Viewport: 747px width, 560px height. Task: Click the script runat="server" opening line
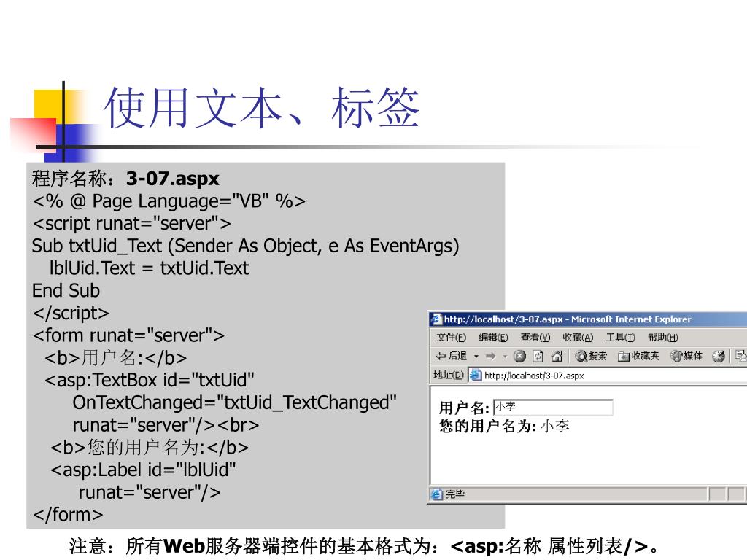[x=131, y=223]
